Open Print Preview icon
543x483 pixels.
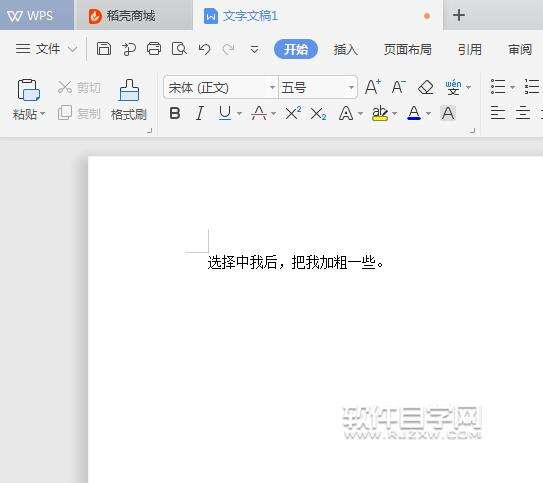coord(179,49)
